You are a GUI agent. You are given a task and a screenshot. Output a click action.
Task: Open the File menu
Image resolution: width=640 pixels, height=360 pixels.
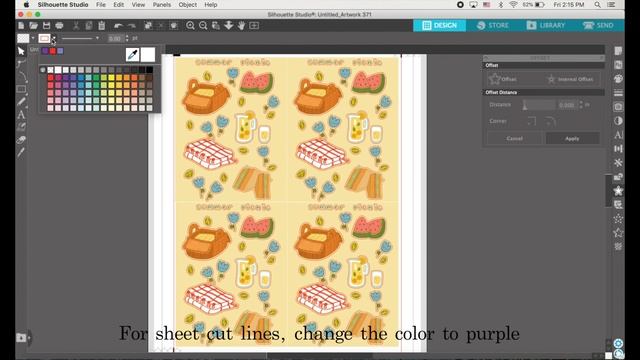101,5
